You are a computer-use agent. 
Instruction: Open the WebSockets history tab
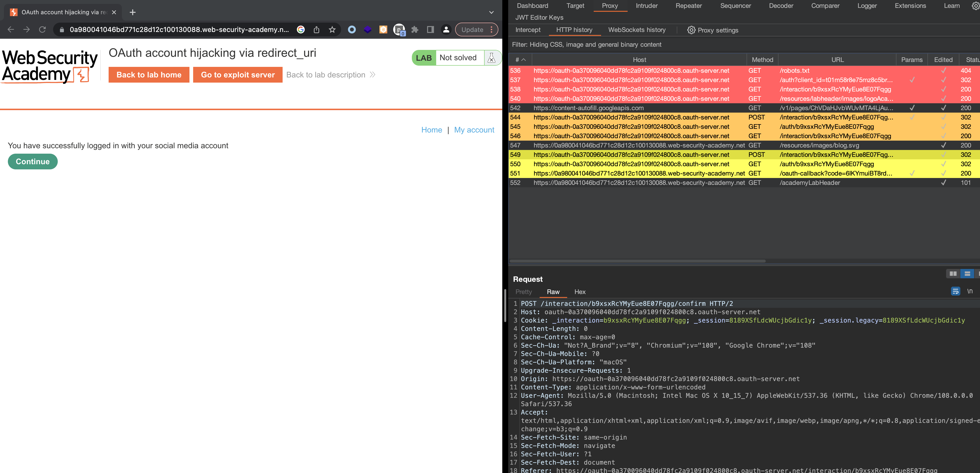point(636,30)
